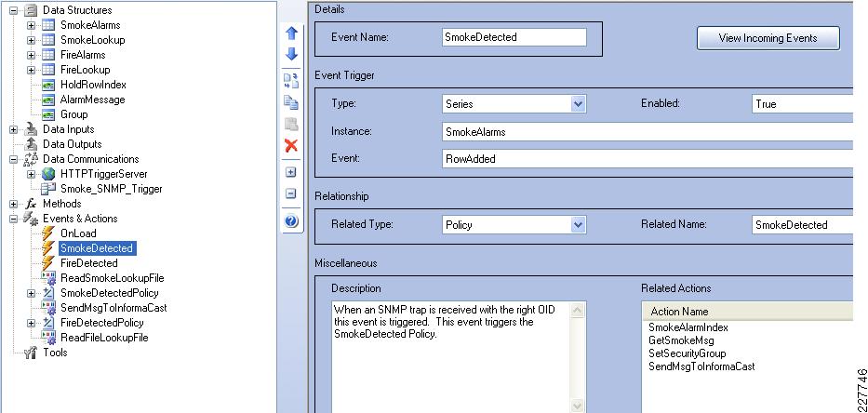Click the FireLookup table icon
868x413 pixels.
[48, 70]
